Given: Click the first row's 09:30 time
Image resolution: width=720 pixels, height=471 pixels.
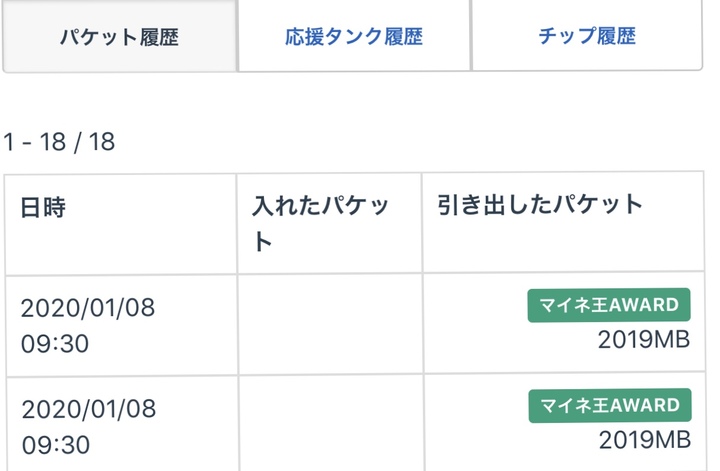Looking at the screenshot, I should click(55, 344).
